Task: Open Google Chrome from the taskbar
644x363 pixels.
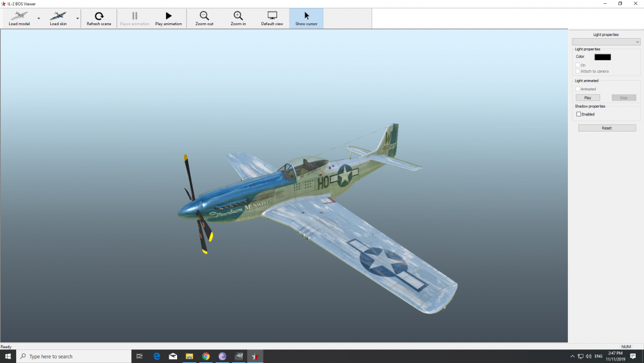Action: pyautogui.click(x=205, y=356)
